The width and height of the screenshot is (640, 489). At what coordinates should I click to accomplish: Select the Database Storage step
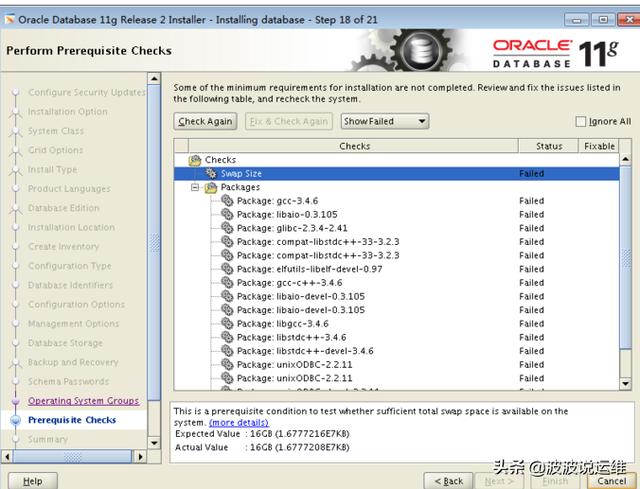(x=65, y=343)
